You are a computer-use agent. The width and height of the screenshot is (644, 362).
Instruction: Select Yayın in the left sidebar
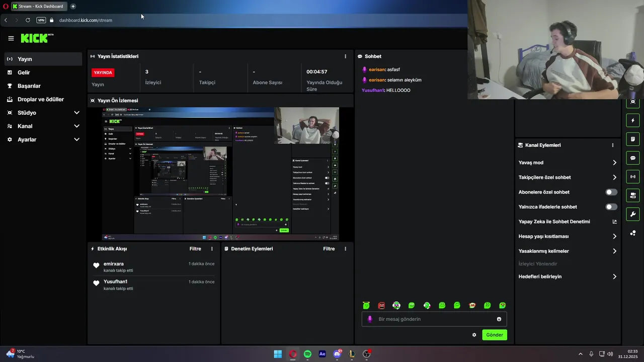(x=43, y=59)
